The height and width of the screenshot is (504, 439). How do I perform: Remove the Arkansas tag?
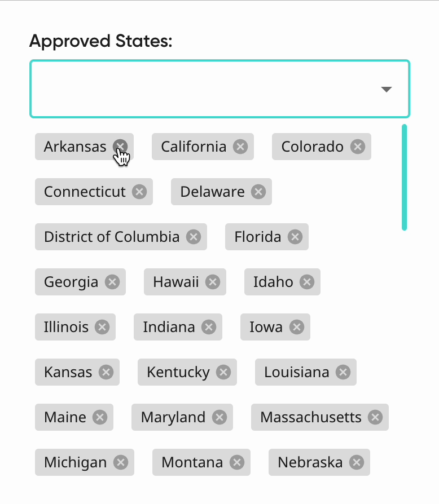pyautogui.click(x=120, y=147)
